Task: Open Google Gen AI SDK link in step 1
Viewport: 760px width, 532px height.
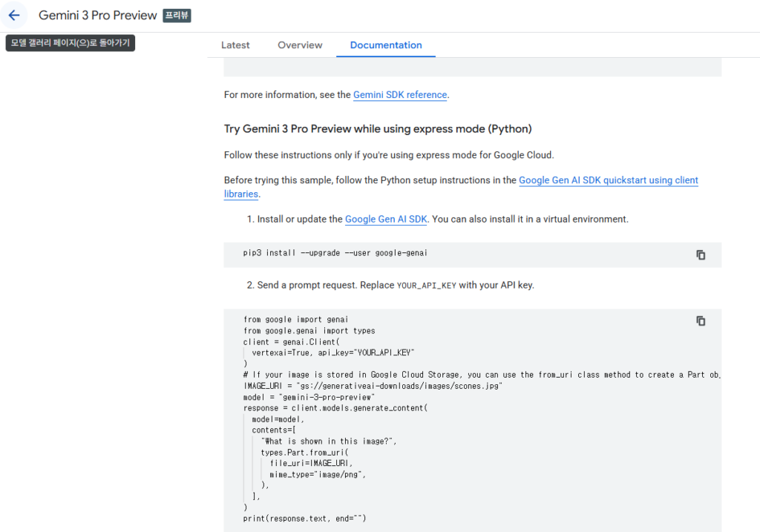Action: (x=386, y=220)
